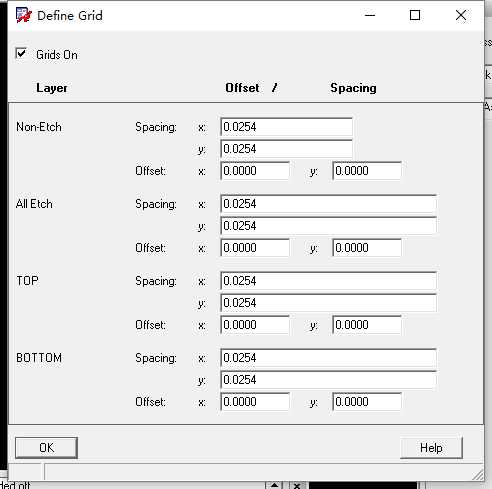Click All Etch Spacing y field
The image size is (492, 489).
point(328,226)
